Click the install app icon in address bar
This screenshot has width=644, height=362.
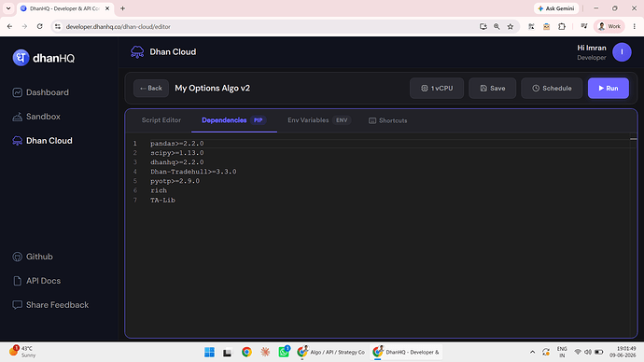pos(483,26)
